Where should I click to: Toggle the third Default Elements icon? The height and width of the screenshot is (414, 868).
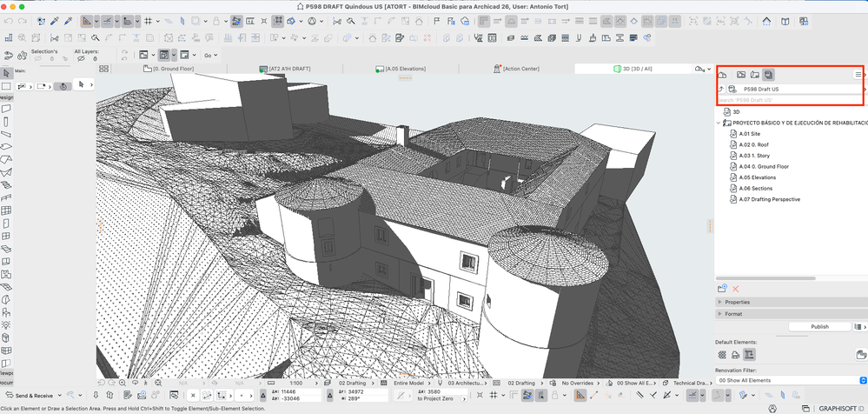click(x=749, y=355)
